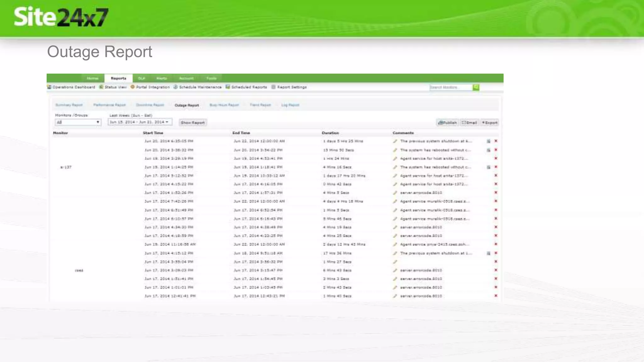The image size is (644, 362).
Task: Focus the Search Monitors input field
Action: tap(451, 87)
